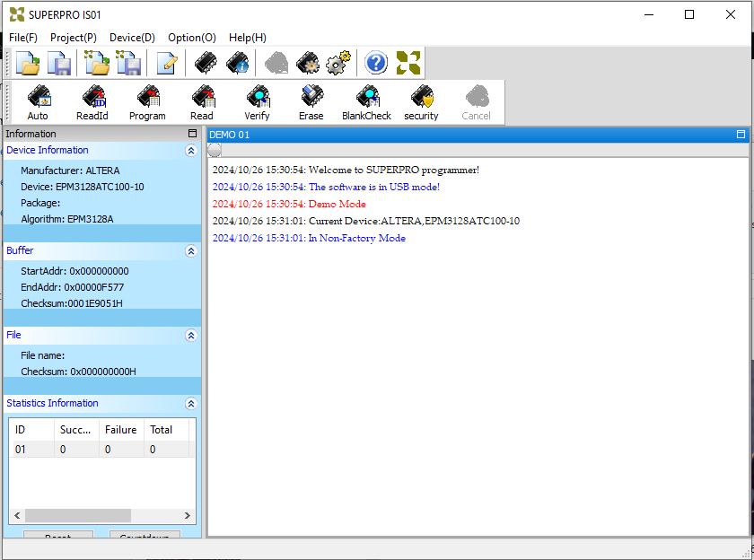The image size is (754, 560).
Task: Open the Project(P) menu
Action: (x=74, y=38)
